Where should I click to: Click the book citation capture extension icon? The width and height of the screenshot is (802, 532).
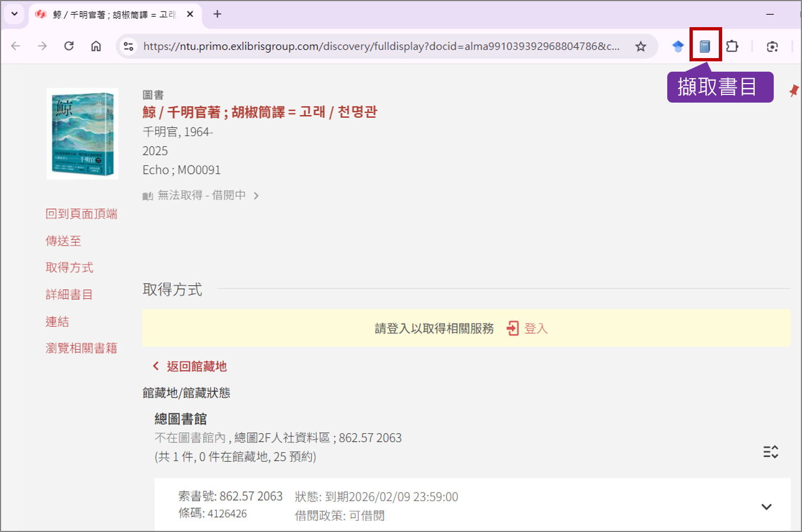pos(705,46)
